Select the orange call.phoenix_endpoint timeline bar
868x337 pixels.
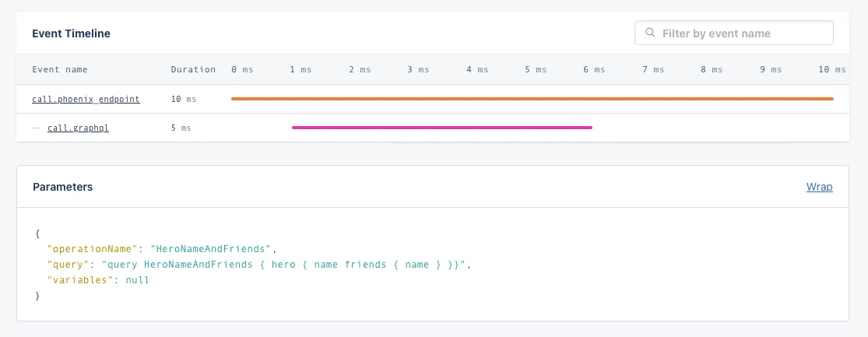[x=532, y=99]
